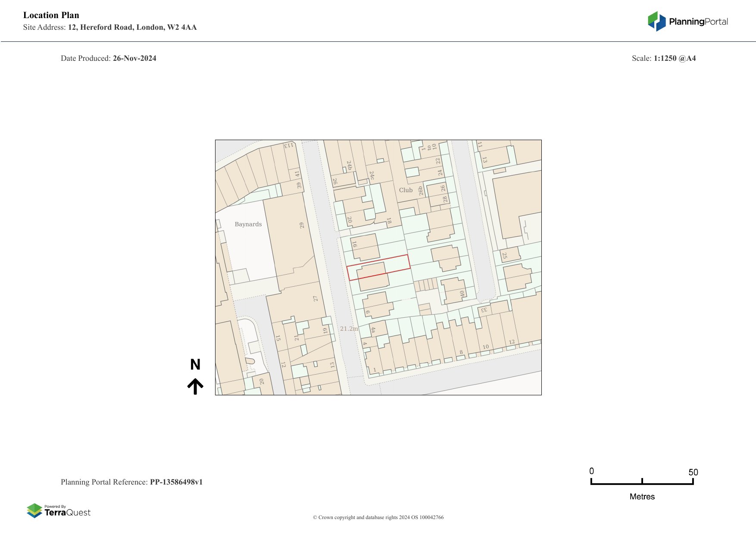This screenshot has height=535, width=756.
Task: Click the Crown copyright notice
Action: click(x=378, y=517)
